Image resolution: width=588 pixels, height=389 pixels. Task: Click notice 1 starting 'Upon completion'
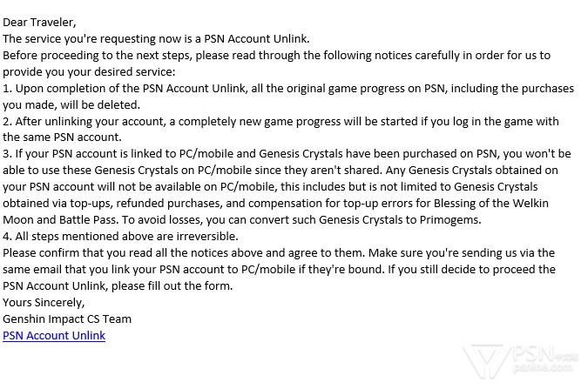pyautogui.click(x=287, y=89)
